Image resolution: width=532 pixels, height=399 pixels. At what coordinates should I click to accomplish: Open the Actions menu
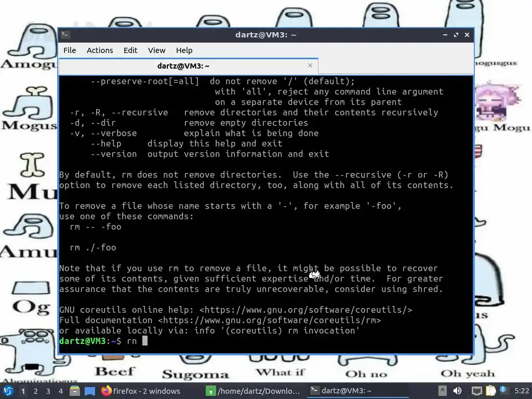[100, 50]
